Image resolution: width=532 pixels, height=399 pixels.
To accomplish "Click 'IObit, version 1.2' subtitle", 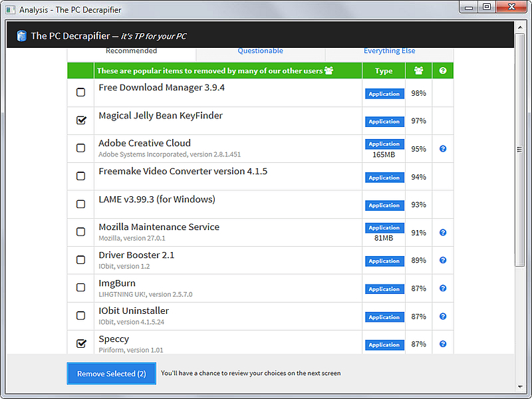I will tap(124, 267).
